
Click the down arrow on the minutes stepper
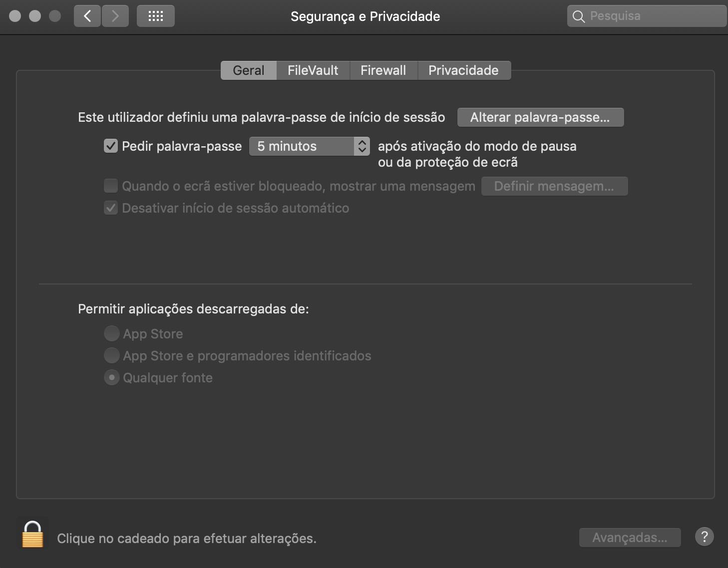(363, 149)
